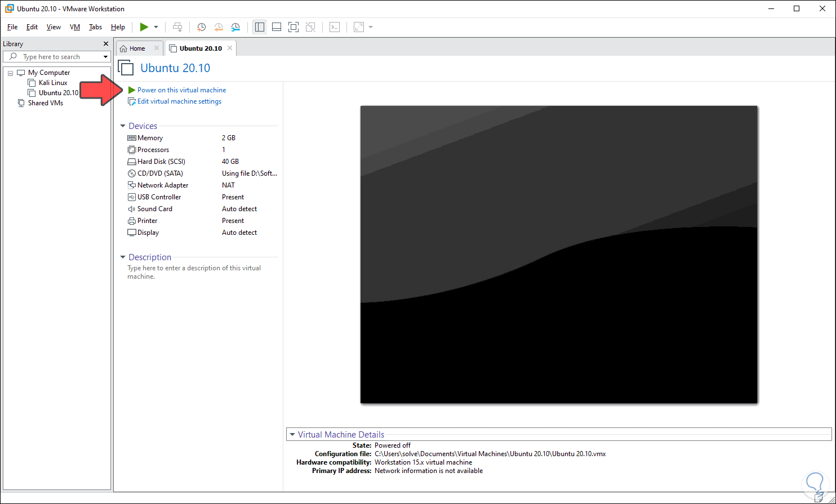
Task: Open the Edit menu
Action: click(32, 27)
